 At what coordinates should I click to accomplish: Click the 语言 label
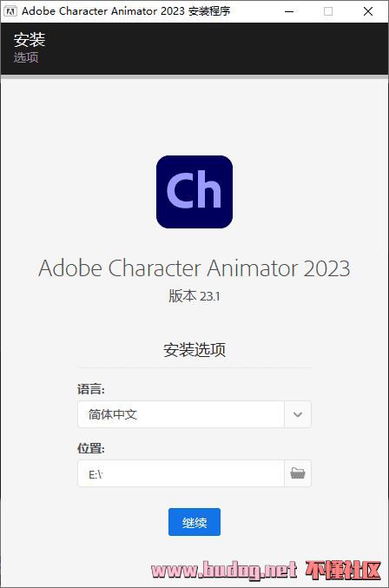[x=91, y=389]
